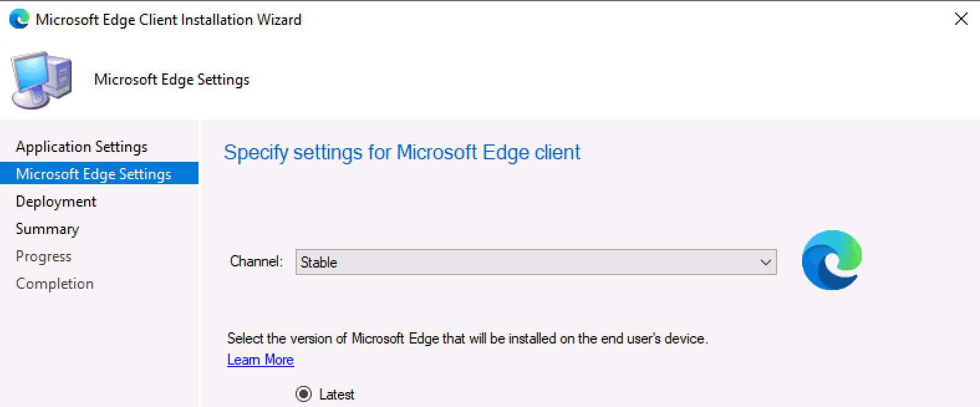Go to the Application Settings step
Screen dimensions: 980x407
point(82,147)
